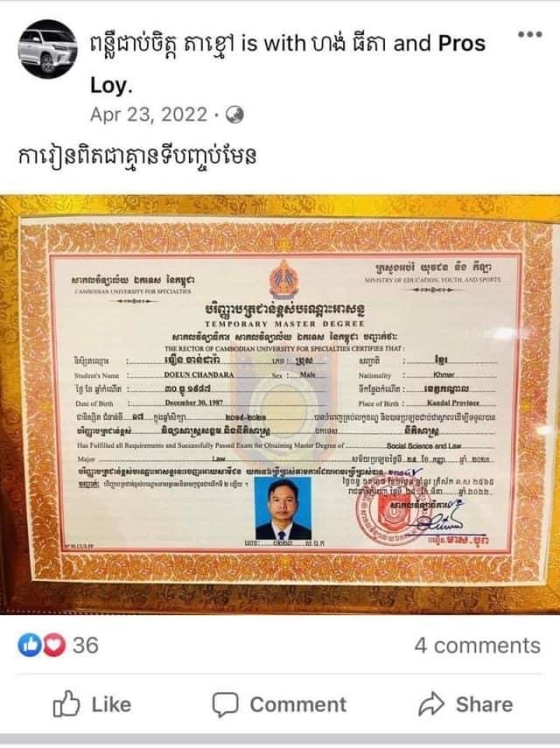Click the Khmer caption text under the date

click(137, 156)
